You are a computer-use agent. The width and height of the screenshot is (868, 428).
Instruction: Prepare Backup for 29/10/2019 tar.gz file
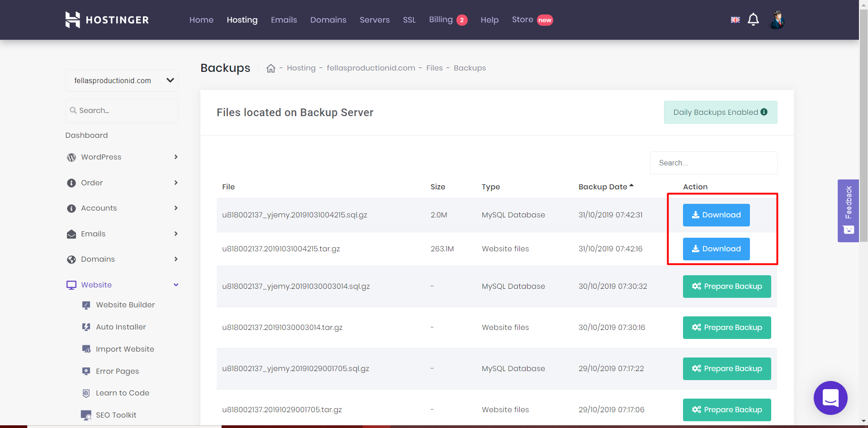[x=727, y=410]
